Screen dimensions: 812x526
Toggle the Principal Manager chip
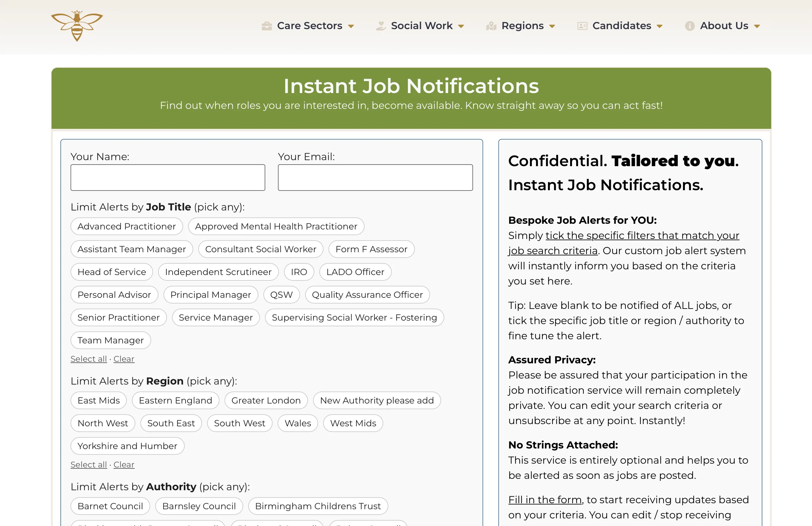(211, 295)
